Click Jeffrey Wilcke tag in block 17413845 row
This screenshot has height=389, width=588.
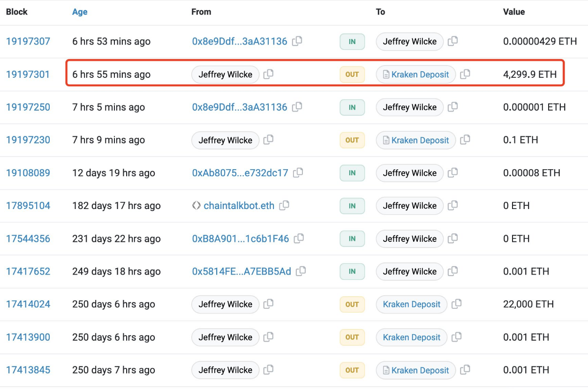pyautogui.click(x=225, y=370)
